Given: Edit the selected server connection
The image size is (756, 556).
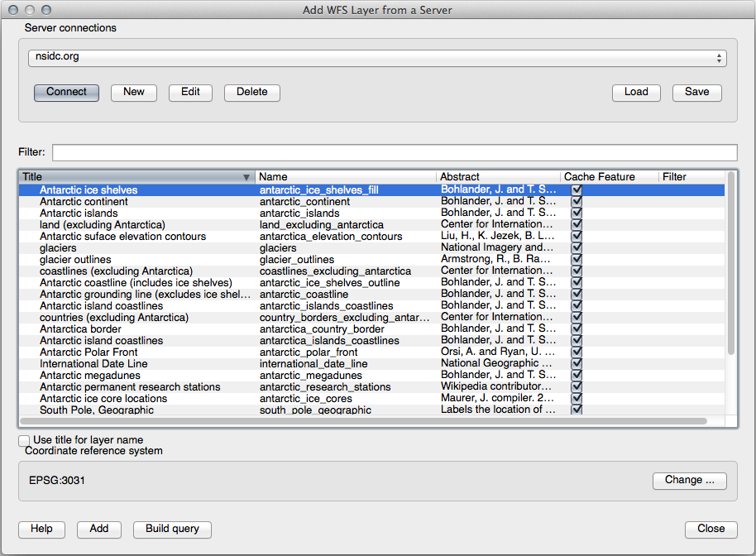Looking at the screenshot, I should tap(190, 92).
